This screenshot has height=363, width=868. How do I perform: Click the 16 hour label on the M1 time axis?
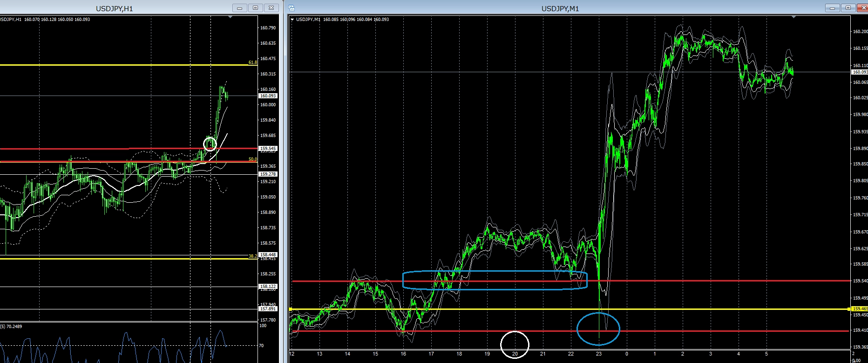[403, 354]
